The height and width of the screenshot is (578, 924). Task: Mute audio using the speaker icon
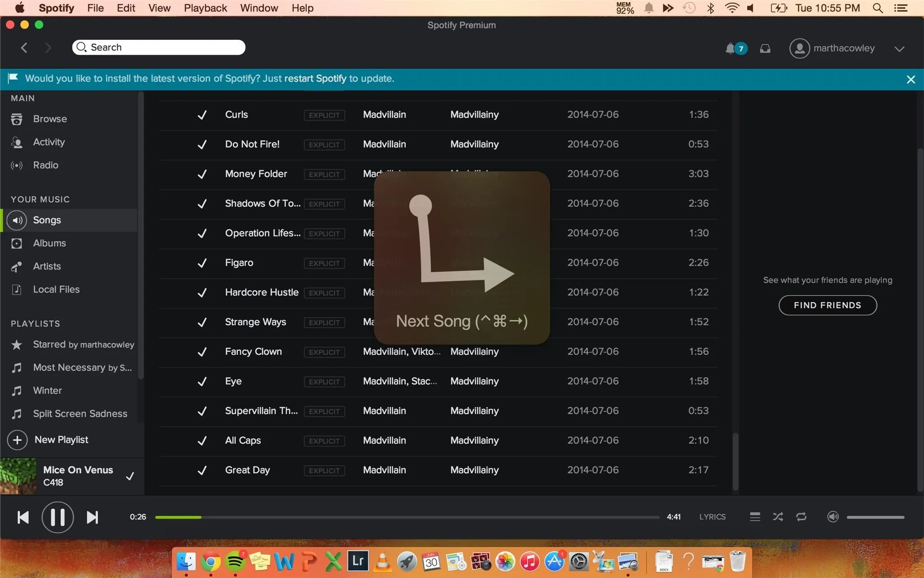coord(833,517)
